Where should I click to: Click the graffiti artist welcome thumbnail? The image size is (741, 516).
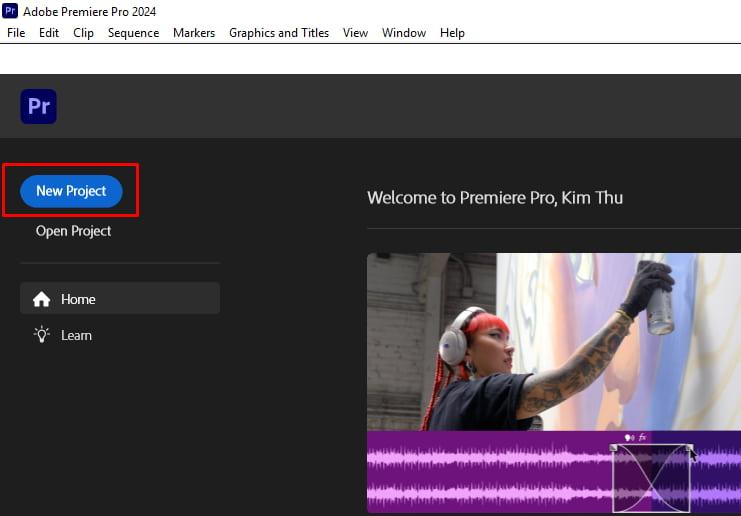(554, 341)
